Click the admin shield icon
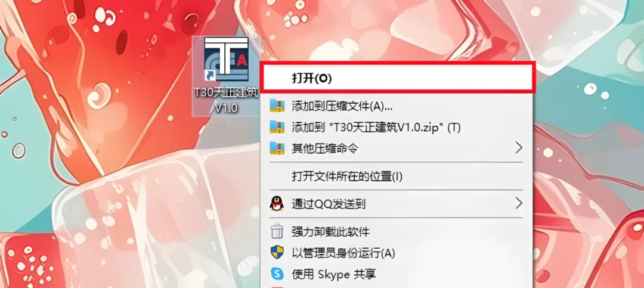The width and height of the screenshot is (644, 288). point(277,253)
